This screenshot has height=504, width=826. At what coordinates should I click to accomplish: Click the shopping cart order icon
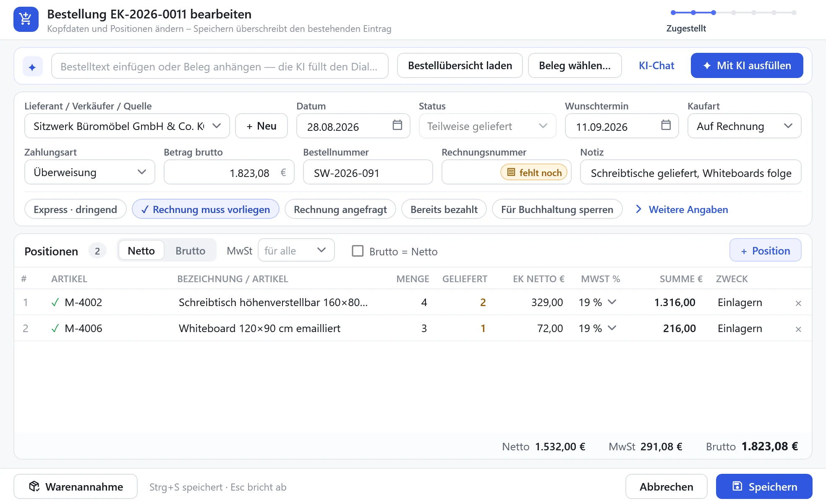click(26, 19)
